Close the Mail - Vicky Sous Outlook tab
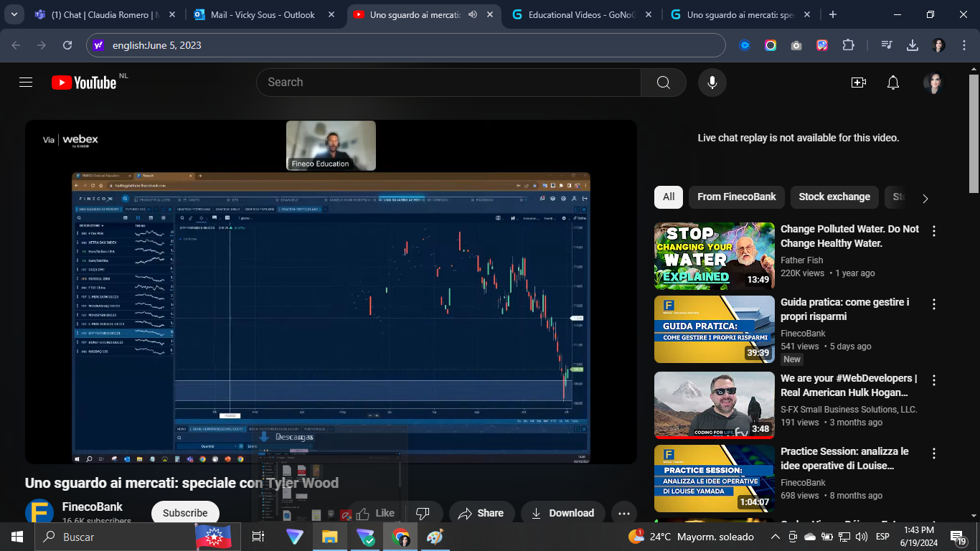The image size is (980, 551). click(330, 14)
